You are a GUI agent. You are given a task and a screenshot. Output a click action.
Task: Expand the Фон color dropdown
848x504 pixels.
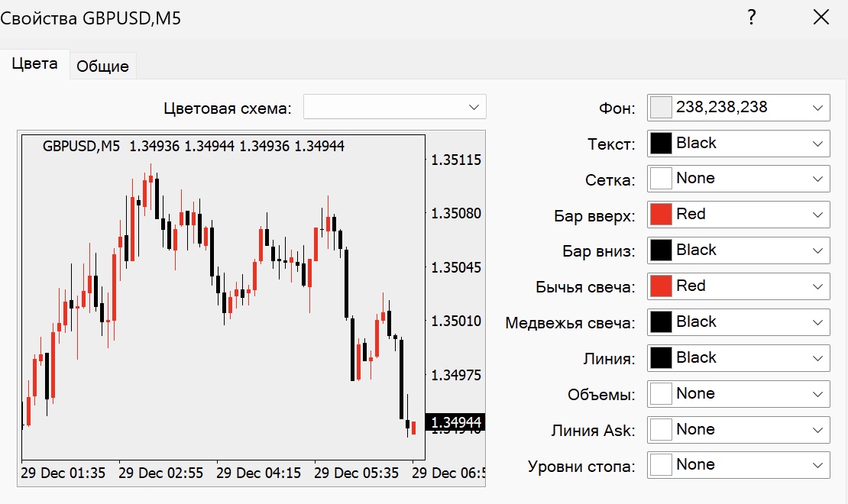coord(818,108)
